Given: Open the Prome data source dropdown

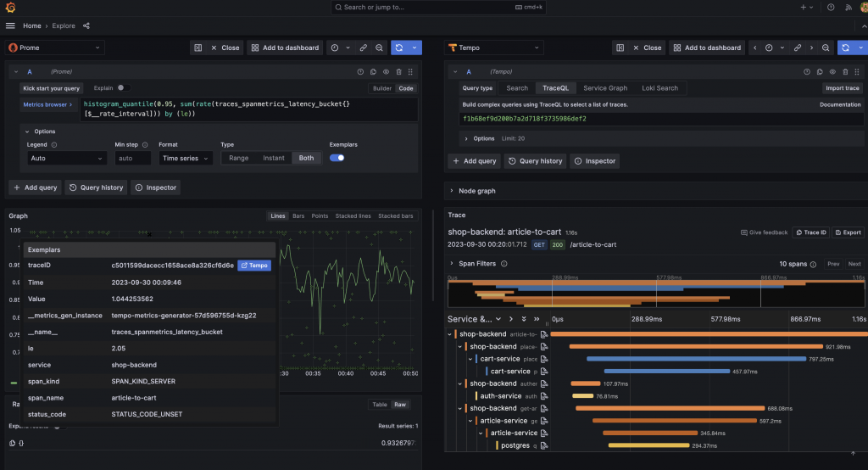Looking at the screenshot, I should click(55, 48).
